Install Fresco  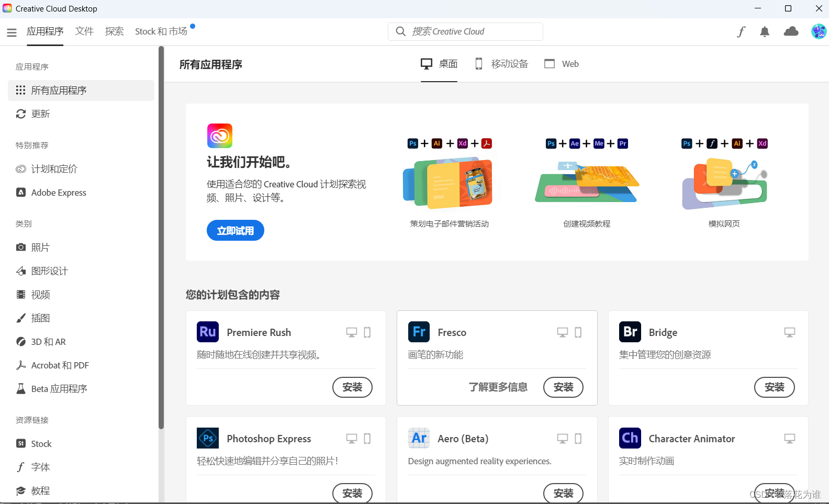[563, 387]
